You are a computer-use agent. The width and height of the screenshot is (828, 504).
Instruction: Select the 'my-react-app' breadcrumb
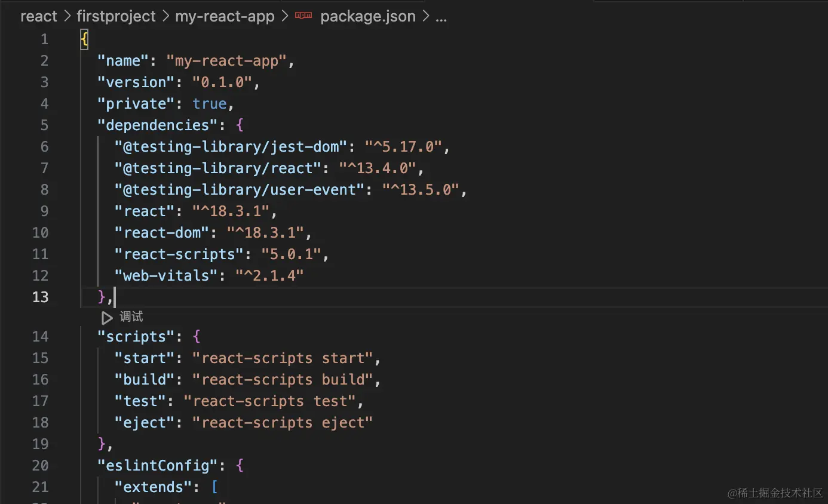click(x=225, y=17)
